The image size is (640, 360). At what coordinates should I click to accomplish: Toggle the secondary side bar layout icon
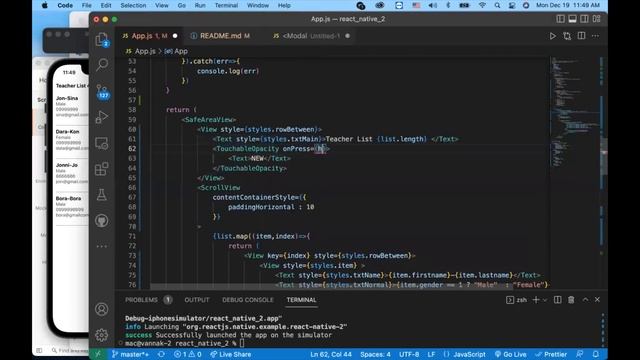click(584, 19)
